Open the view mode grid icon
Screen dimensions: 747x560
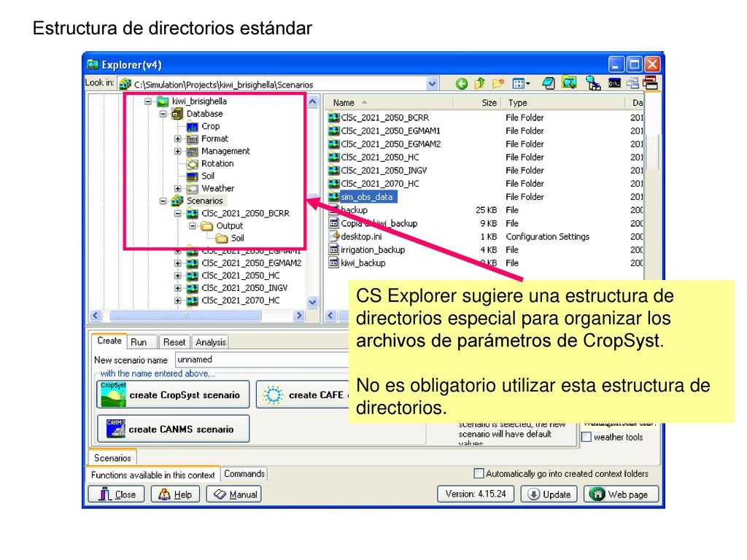(519, 84)
